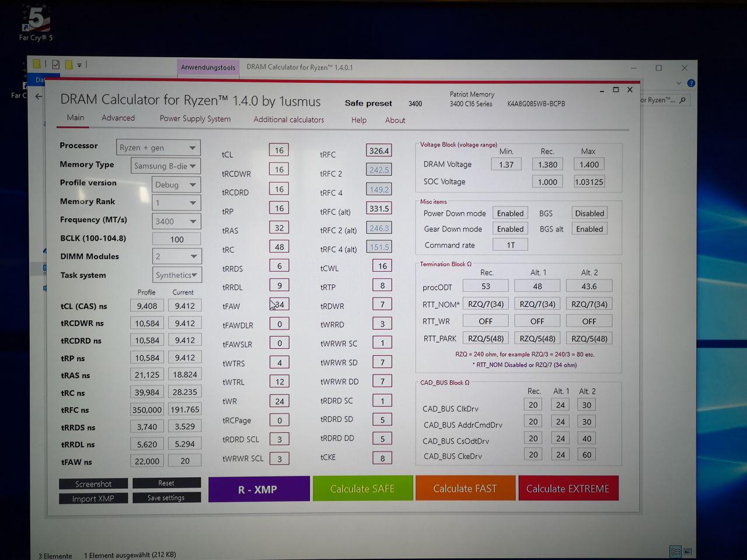Click the Explorer properties checkmark icon
747x560 pixels.
click(x=56, y=65)
